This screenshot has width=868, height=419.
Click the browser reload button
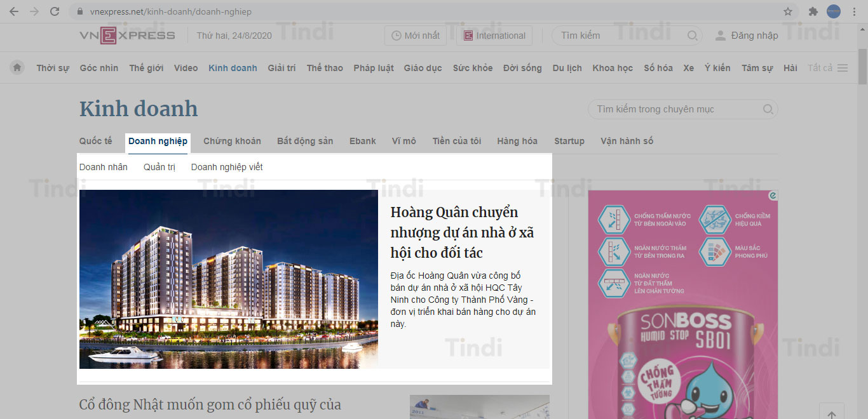(x=55, y=11)
